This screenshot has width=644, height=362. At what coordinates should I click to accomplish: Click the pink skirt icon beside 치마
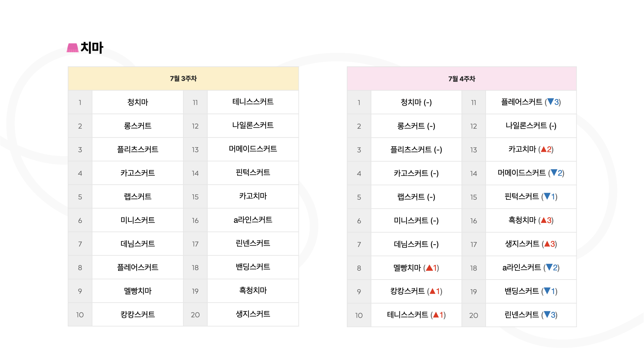(72, 48)
